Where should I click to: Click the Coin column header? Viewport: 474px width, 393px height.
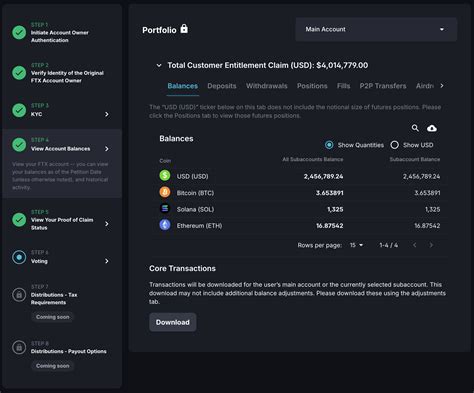tap(165, 161)
